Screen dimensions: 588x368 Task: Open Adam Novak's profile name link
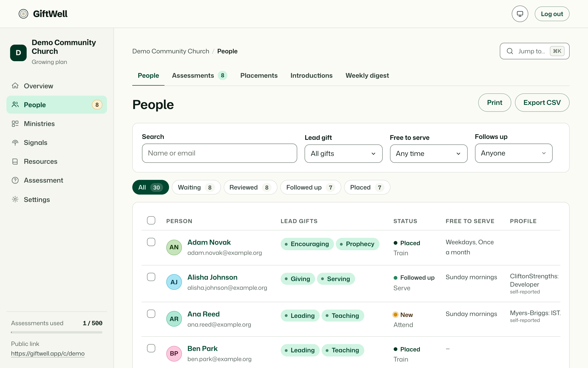coord(209,242)
